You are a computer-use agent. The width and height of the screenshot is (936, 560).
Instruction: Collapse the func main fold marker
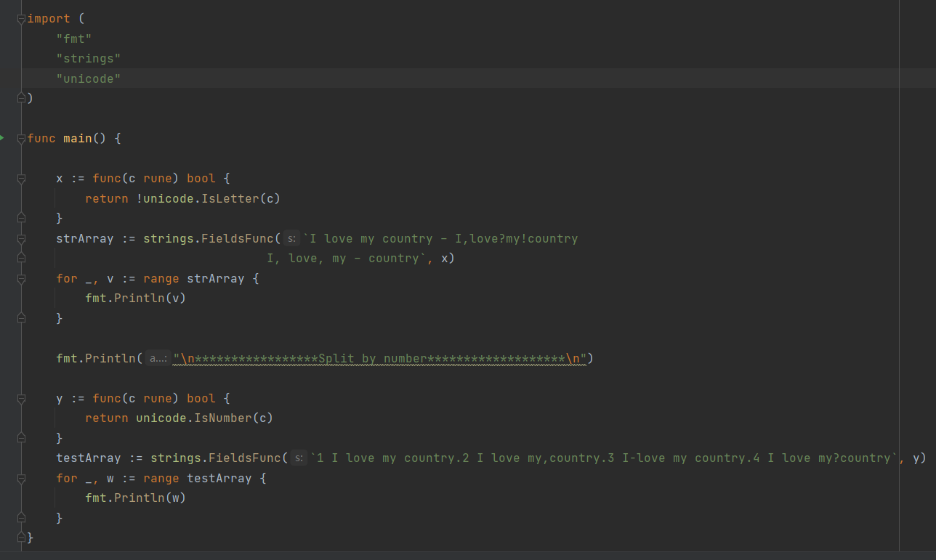coord(21,138)
